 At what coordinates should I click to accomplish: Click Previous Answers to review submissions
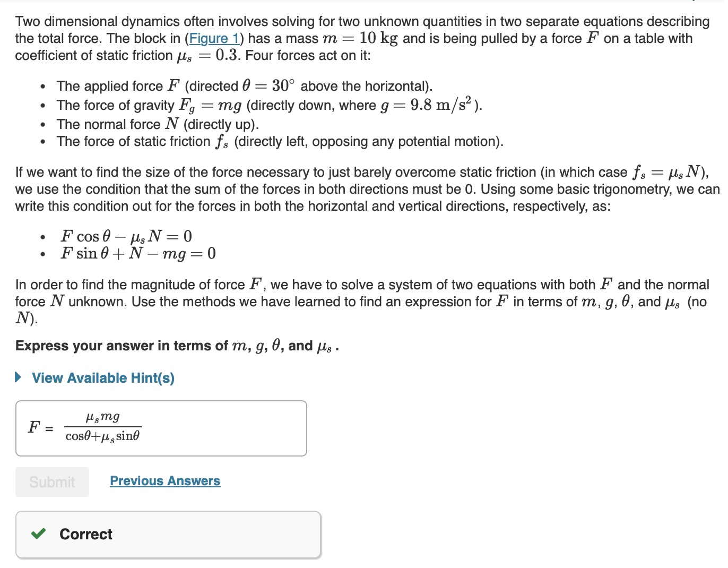click(164, 481)
